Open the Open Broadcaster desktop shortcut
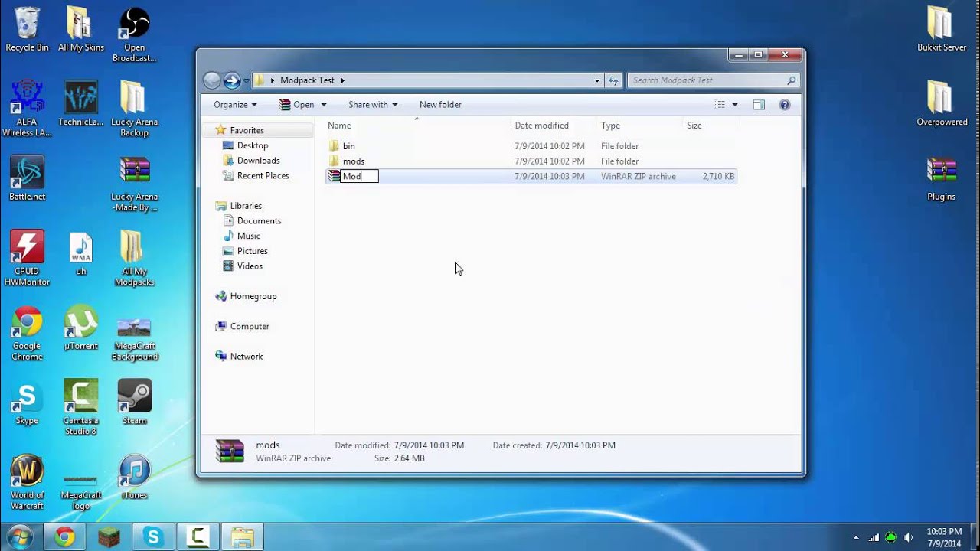Viewport: 980px width, 551px height. pyautogui.click(x=134, y=34)
